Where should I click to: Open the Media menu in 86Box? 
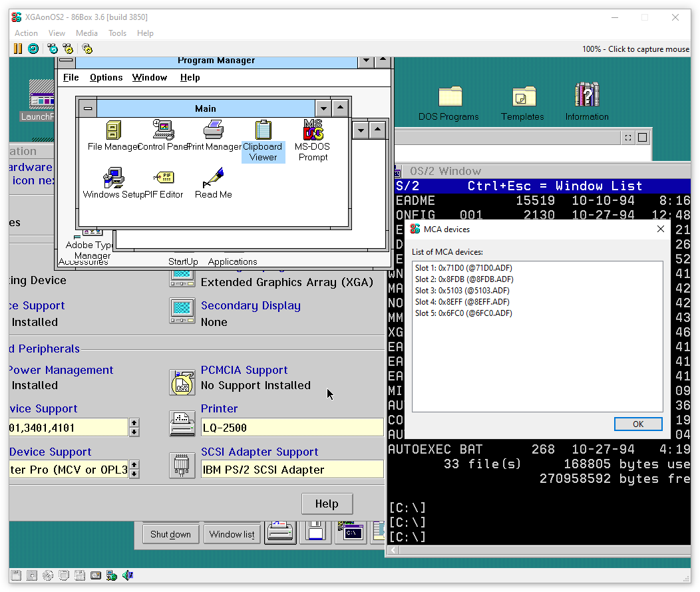(x=87, y=33)
